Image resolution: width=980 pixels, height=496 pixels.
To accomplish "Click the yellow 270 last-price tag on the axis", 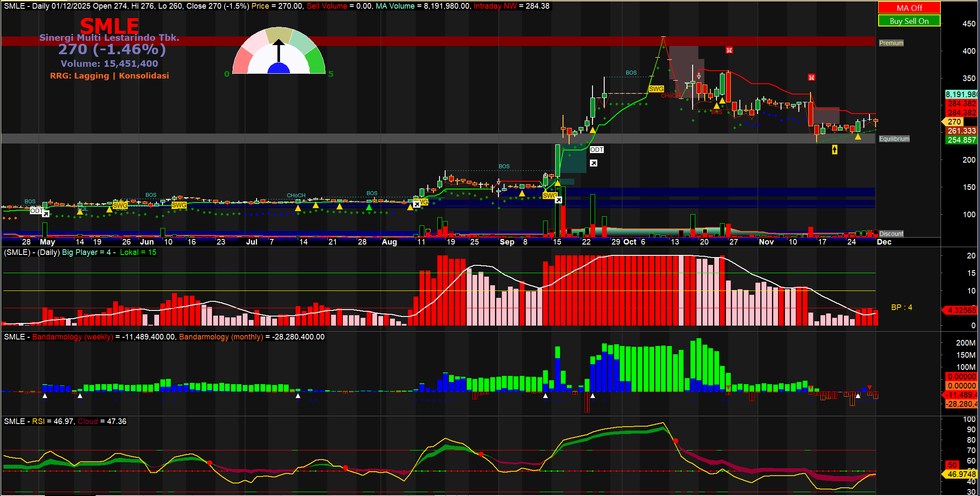I will click(x=954, y=122).
